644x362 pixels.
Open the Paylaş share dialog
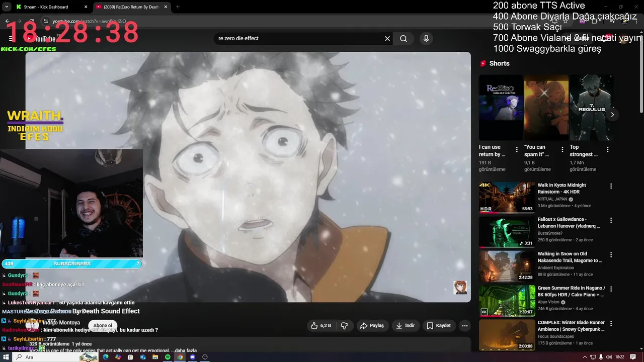pyautogui.click(x=372, y=326)
